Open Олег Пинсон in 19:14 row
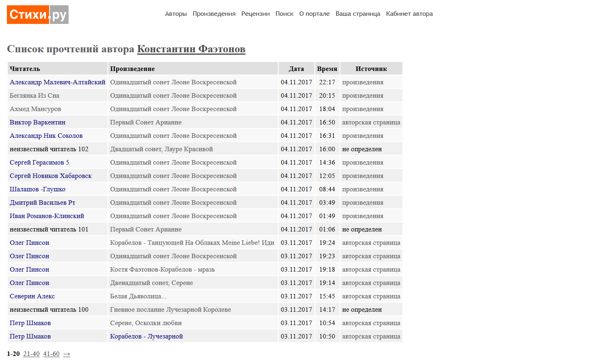The image size is (615, 364). (29, 283)
